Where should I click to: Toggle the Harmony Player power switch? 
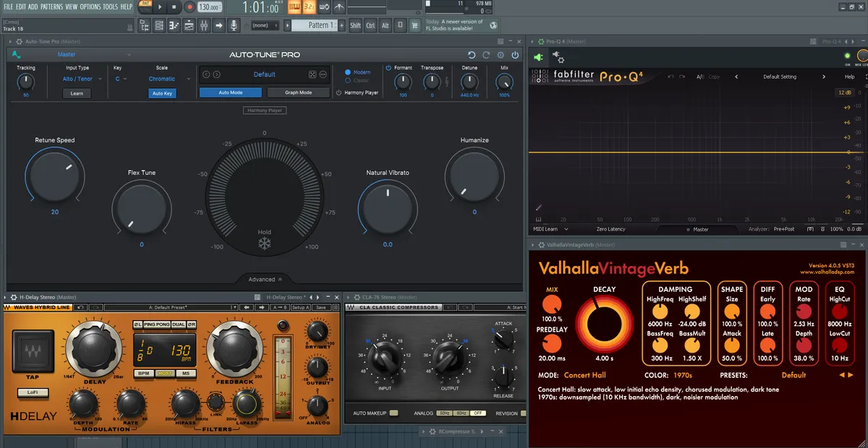pos(339,92)
